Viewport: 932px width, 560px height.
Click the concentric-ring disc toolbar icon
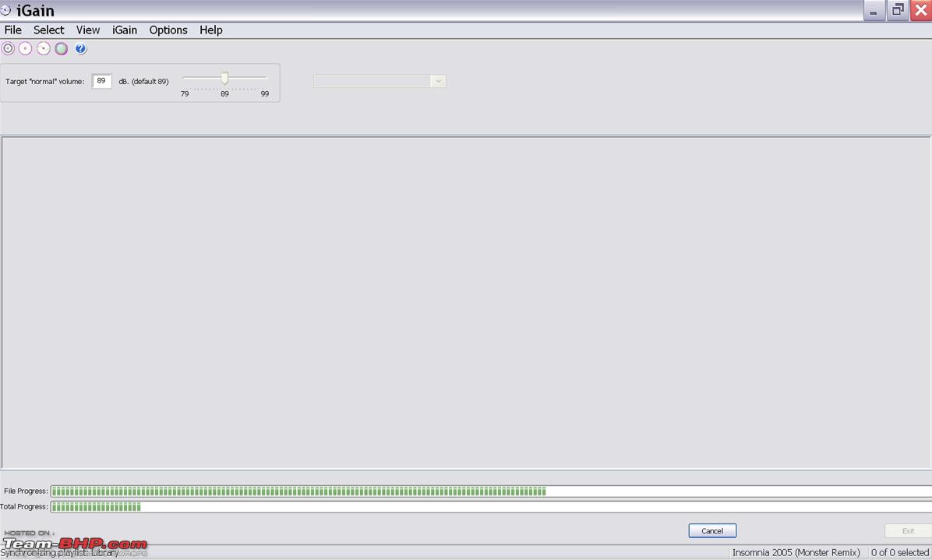(x=8, y=49)
